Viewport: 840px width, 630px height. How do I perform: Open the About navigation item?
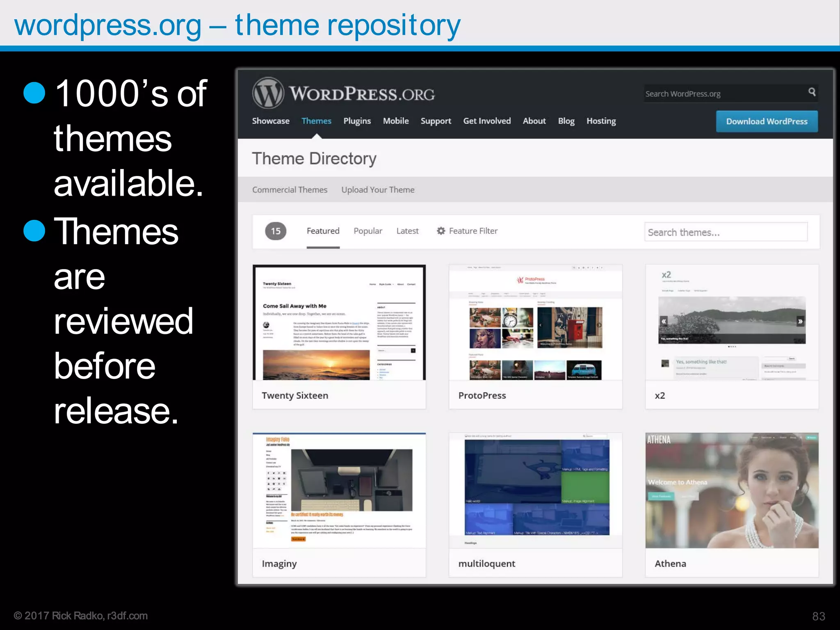coord(534,121)
